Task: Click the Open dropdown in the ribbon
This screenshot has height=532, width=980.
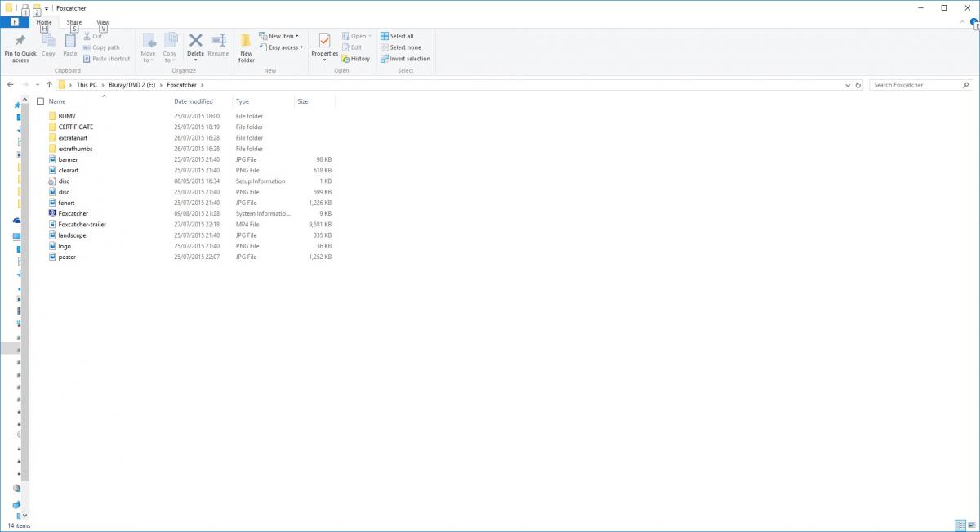Action: tap(357, 36)
